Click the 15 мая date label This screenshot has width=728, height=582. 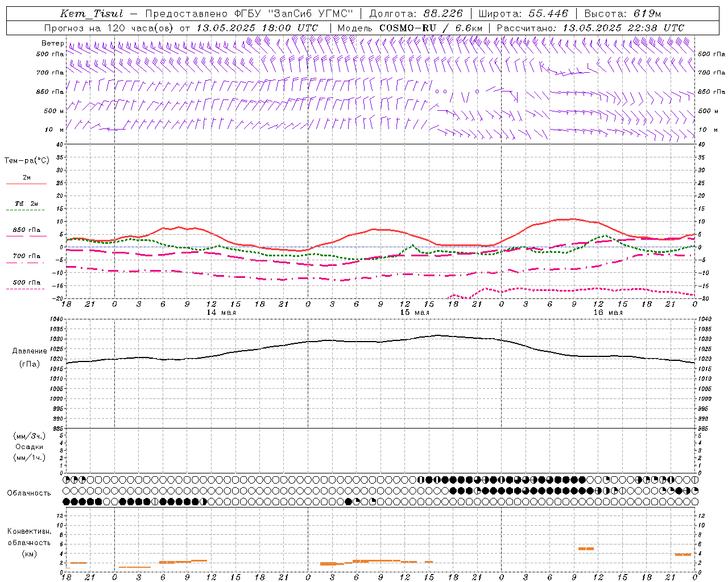coord(415,313)
